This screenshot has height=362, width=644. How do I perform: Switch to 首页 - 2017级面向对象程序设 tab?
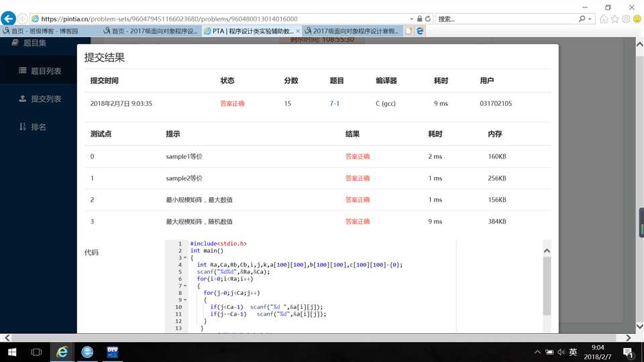pos(151,31)
